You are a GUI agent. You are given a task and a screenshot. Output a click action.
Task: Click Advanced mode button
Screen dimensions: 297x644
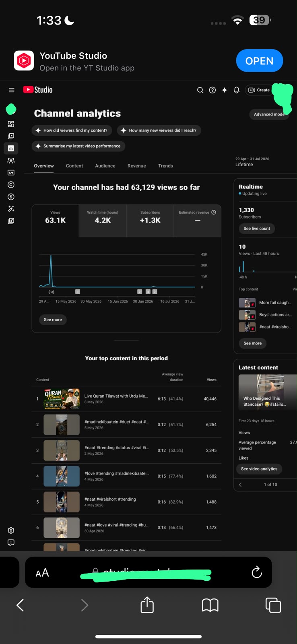pyautogui.click(x=269, y=114)
